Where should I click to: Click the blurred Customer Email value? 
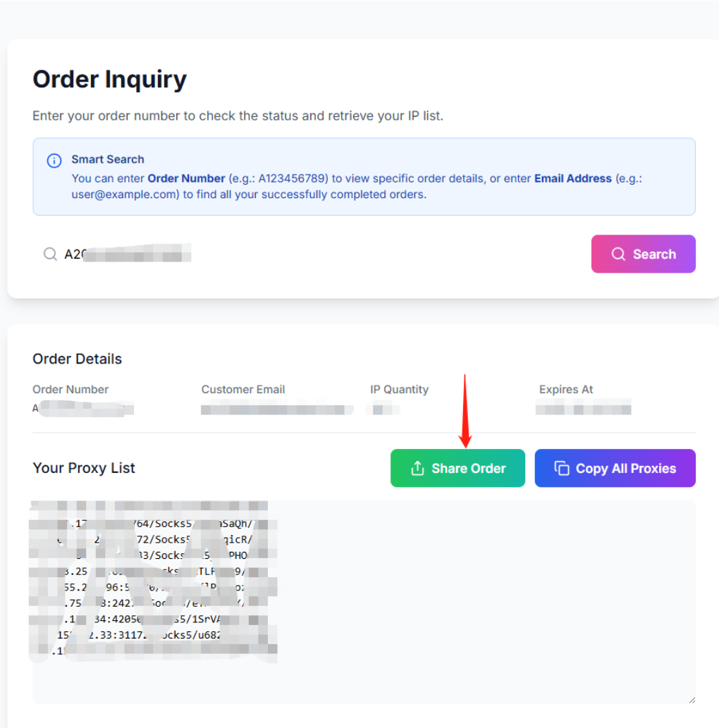[x=277, y=409]
